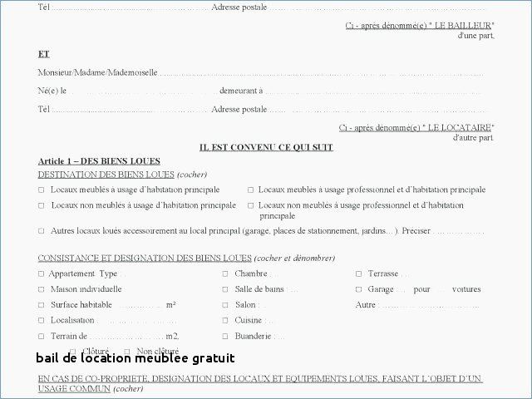Tick the 'Cuisine' checkbox
The height and width of the screenshot is (399, 532).
[225, 320]
